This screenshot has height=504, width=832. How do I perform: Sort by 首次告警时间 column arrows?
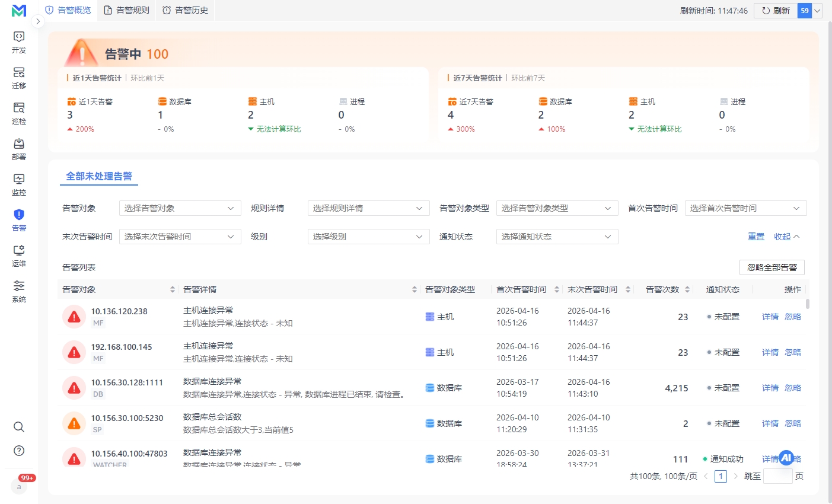(x=557, y=289)
